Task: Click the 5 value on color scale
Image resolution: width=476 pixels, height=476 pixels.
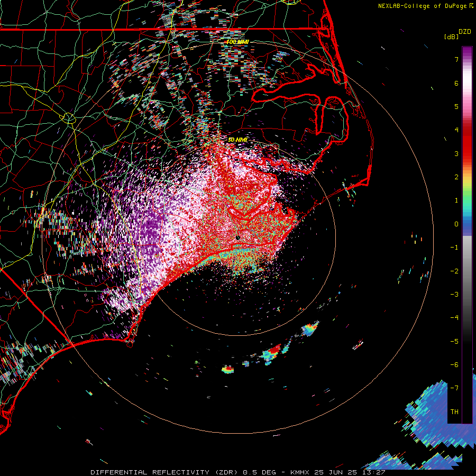Action: 456,106
